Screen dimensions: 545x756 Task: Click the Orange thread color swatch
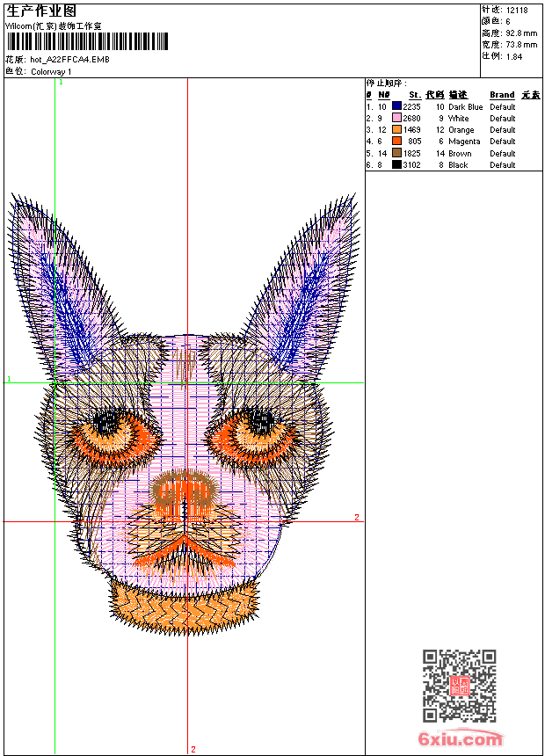click(x=396, y=129)
